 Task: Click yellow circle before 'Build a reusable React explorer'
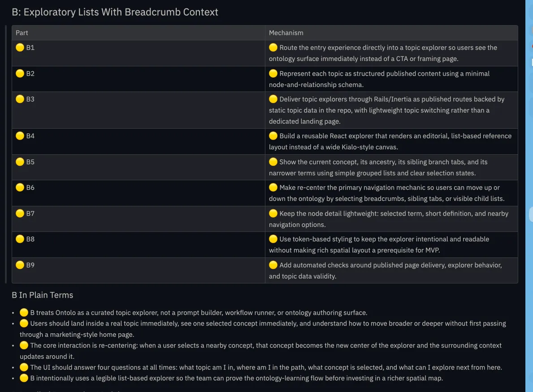(273, 136)
